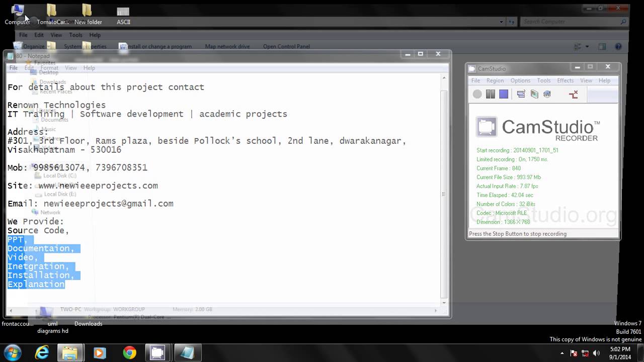The height and width of the screenshot is (362, 644).
Task: Toggle CamStudio screen annotations icon
Action: click(x=521, y=94)
